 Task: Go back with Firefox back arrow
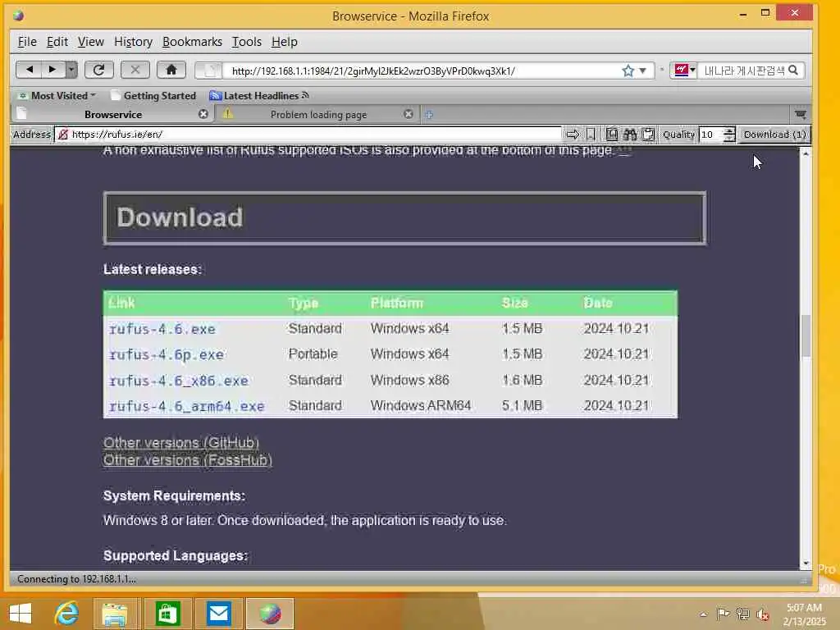click(29, 70)
